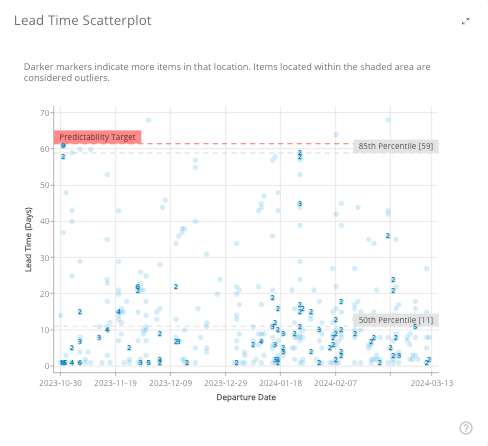The image size is (488, 446).
Task: Click the 64-day data point above 2024-02-07
Action: tap(336, 135)
